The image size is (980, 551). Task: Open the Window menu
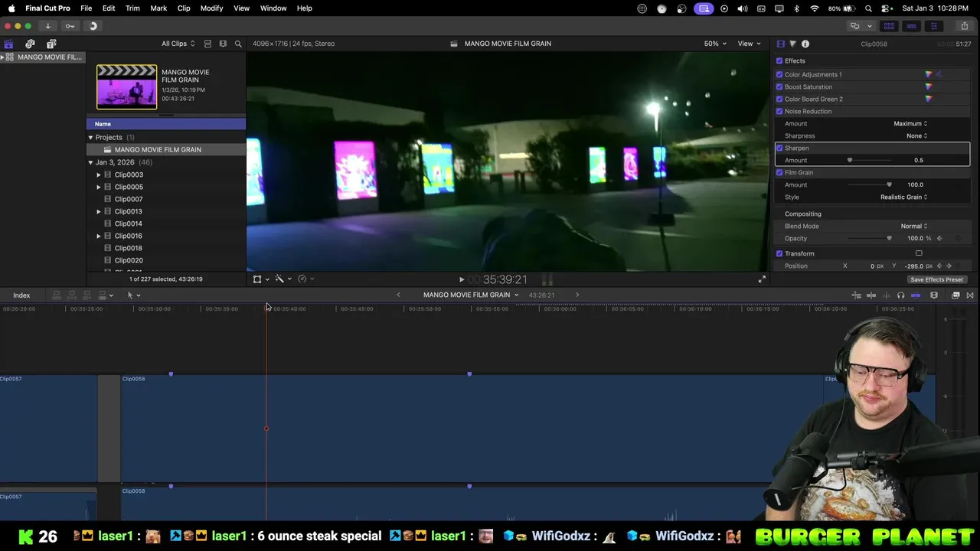(273, 8)
